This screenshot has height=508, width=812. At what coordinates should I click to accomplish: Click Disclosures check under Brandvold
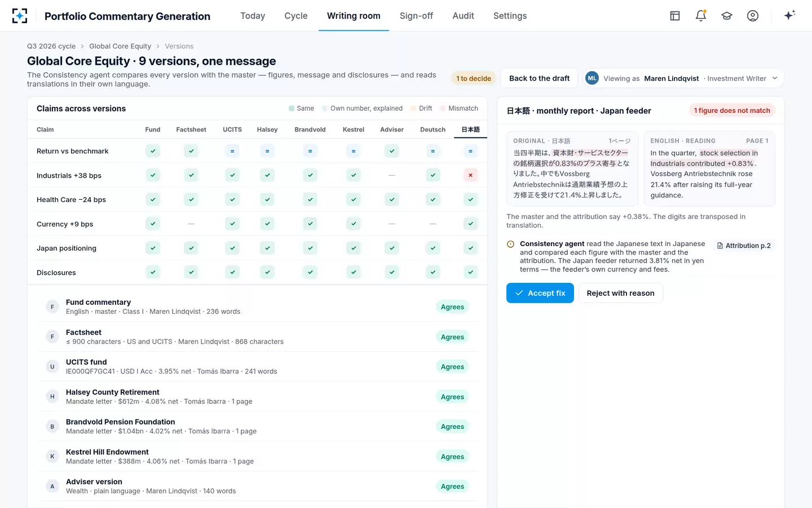point(310,273)
